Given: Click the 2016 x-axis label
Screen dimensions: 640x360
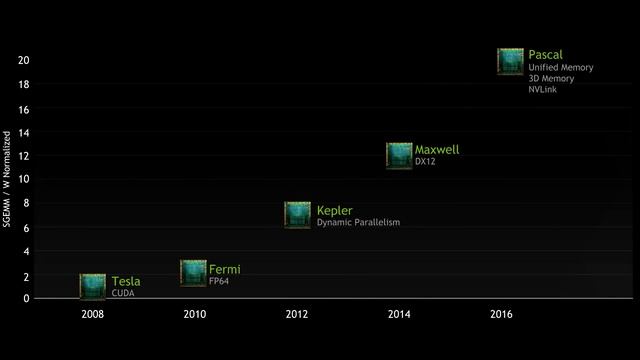Looking at the screenshot, I should coord(501,314).
